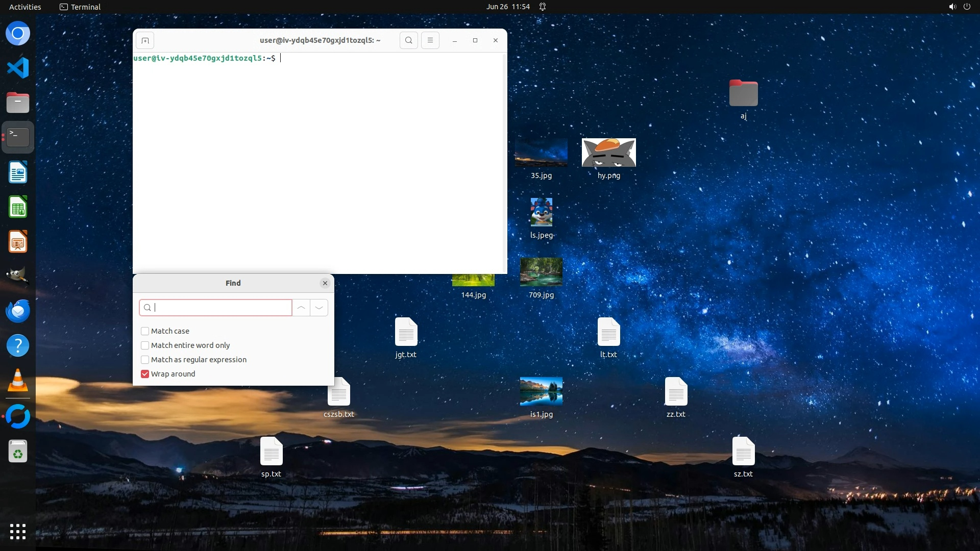Open the Terminal app menu in top bar
The image size is (980, 551).
click(80, 7)
